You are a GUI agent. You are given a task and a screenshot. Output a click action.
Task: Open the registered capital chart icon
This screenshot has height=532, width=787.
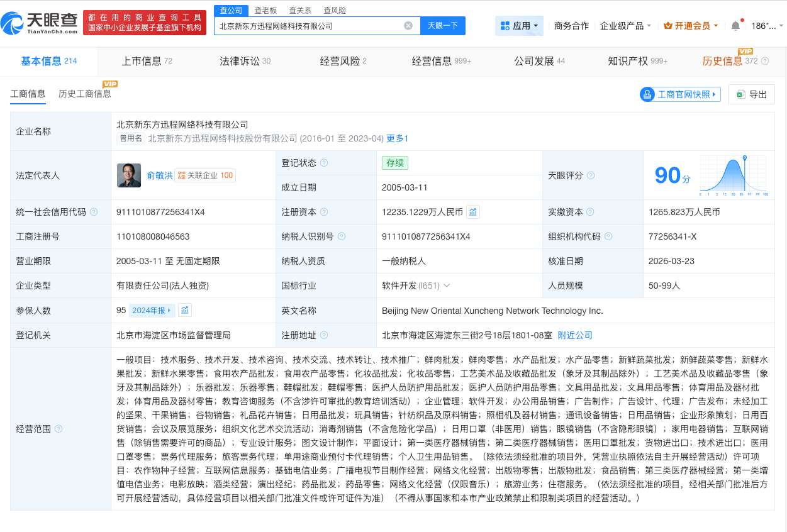(x=473, y=213)
